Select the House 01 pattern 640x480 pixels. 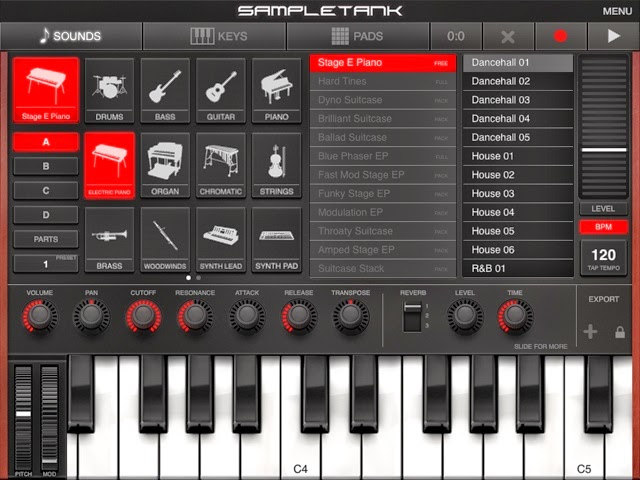point(518,156)
